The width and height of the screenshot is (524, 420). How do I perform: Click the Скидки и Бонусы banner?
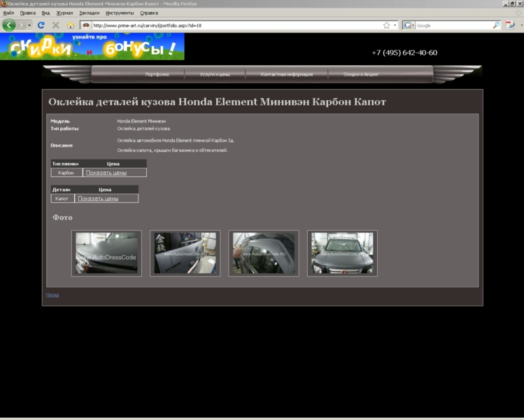pyautogui.click(x=92, y=46)
